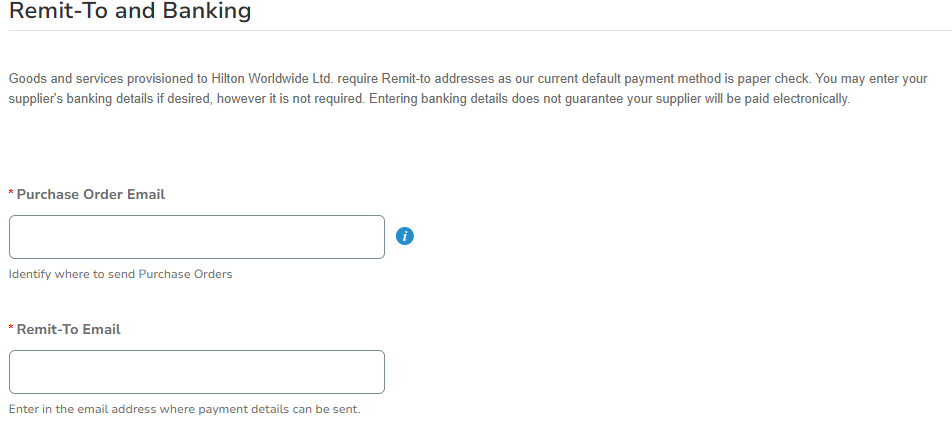Click the hint "Identify where to send Purchase Orders"
The image size is (952, 429).
click(121, 274)
